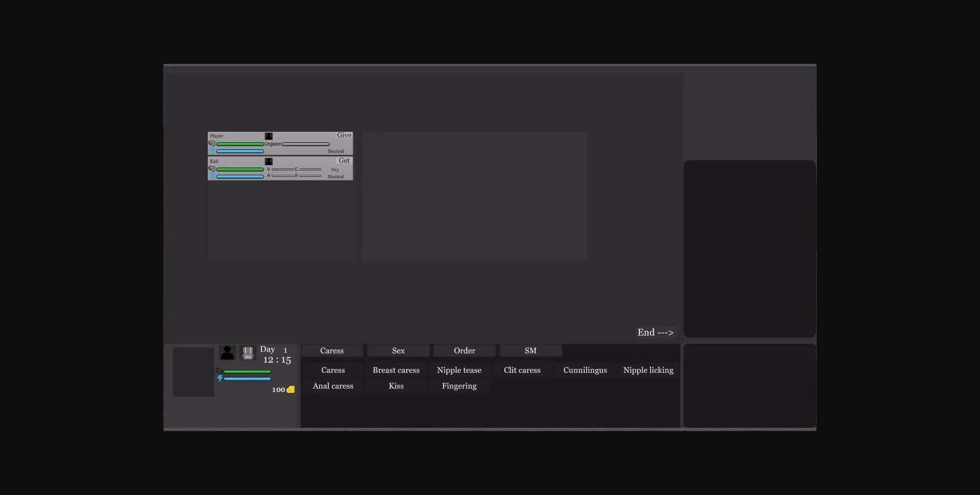Open the backpack inventory icon
Viewport: 980px width, 495px height.
pyautogui.click(x=248, y=352)
